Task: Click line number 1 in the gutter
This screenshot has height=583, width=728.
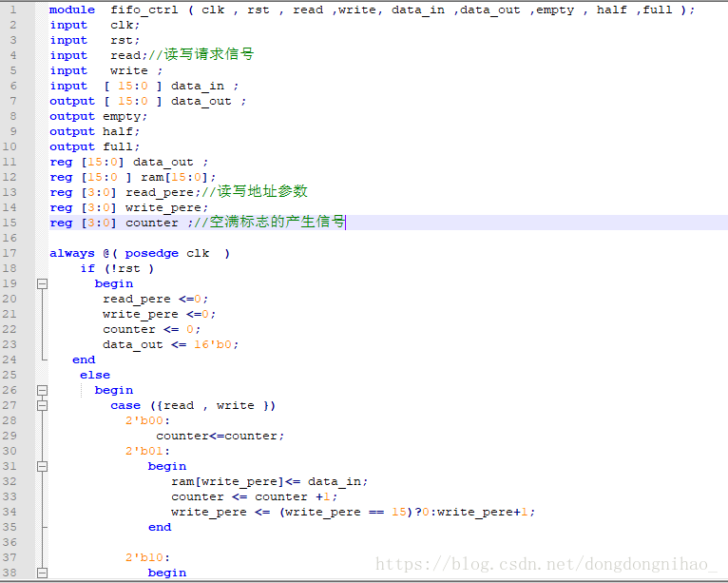Action: coord(13,10)
